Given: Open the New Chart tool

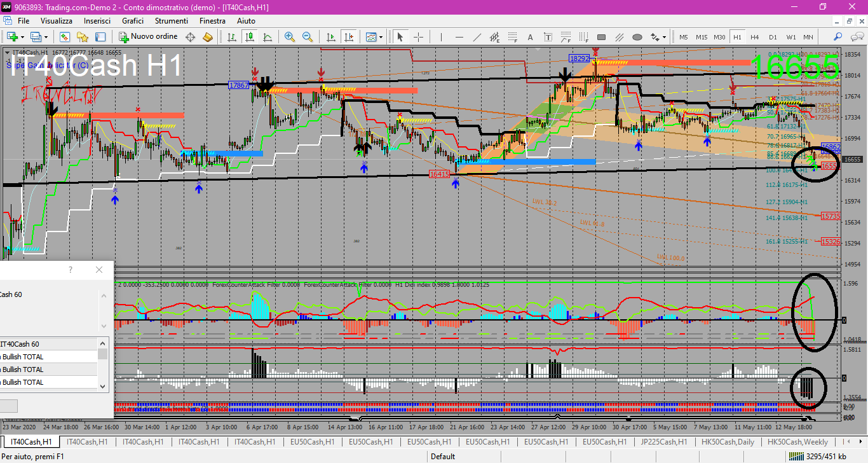Looking at the screenshot, I should pos(13,37).
